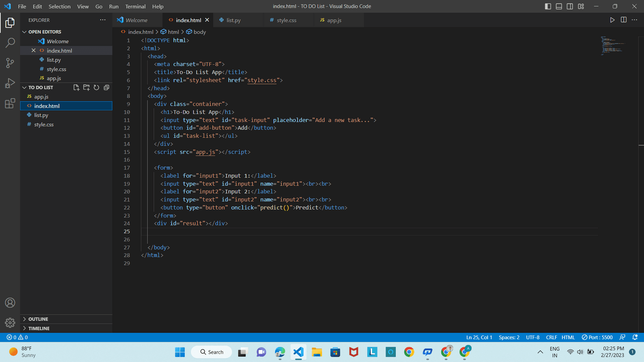Viewport: 644px width, 362px height.
Task: Collapse all folders in explorer
Action: tap(106, 88)
